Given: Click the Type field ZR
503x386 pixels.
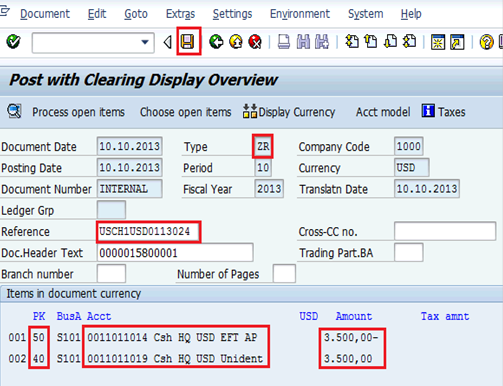Looking at the screenshot, I should pos(263,146).
